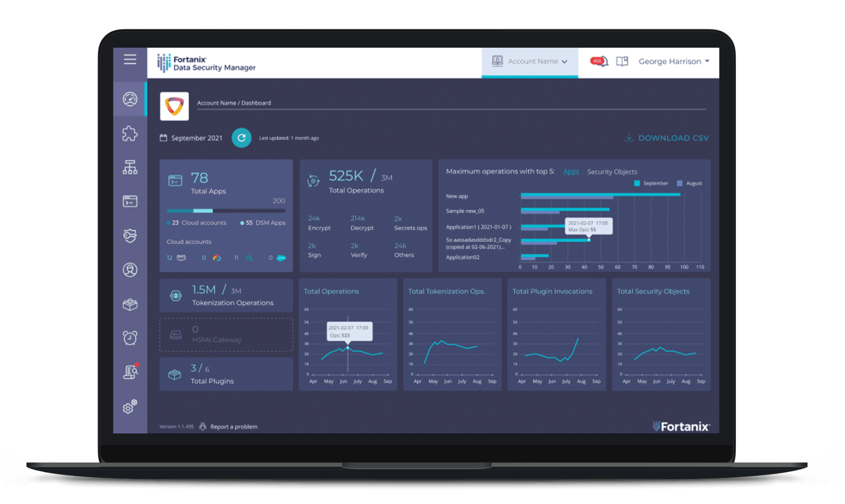The width and height of the screenshot is (845, 504).
Task: Switch to the Security Objects tab
Action: point(612,172)
